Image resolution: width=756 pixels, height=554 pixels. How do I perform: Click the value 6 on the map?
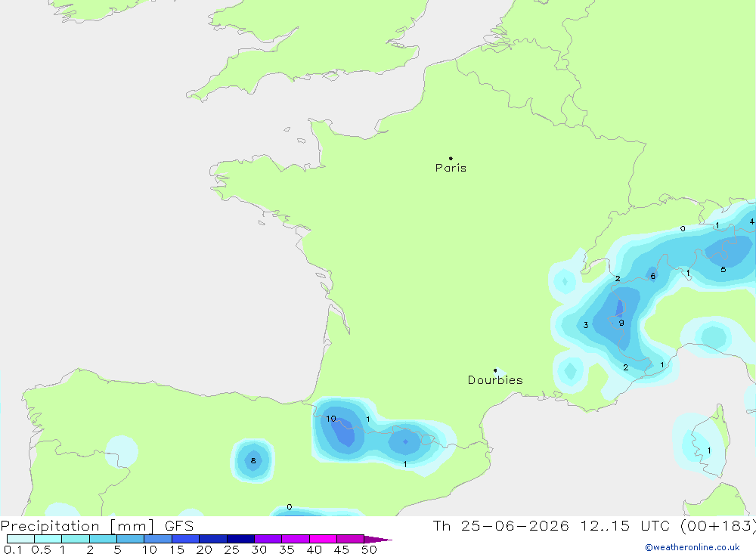pyautogui.click(x=653, y=277)
